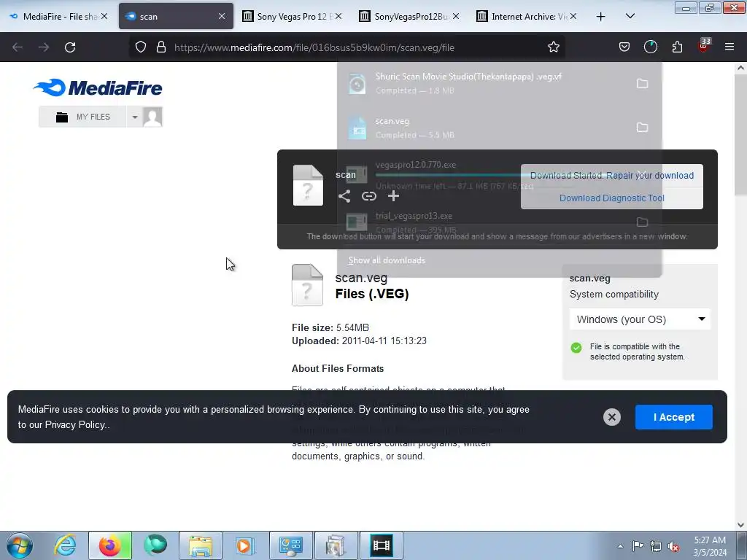This screenshot has height=560, width=747.
Task: Click the forward navigation arrow
Action: 44,47
